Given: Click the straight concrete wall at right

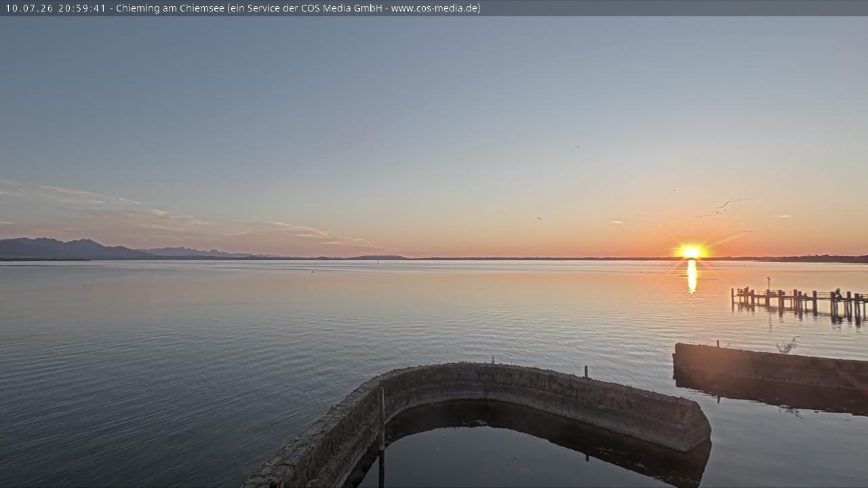Looking at the screenshot, I should (770, 367).
